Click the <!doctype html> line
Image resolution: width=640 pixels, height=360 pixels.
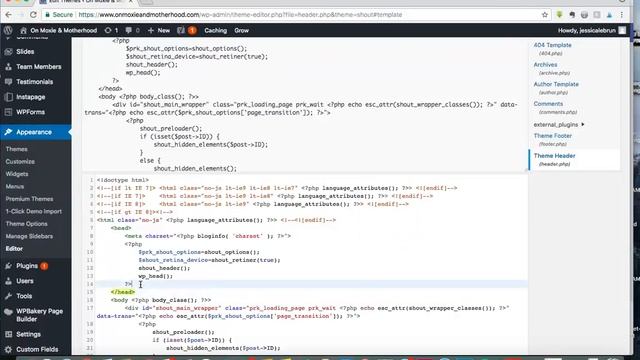pos(123,180)
